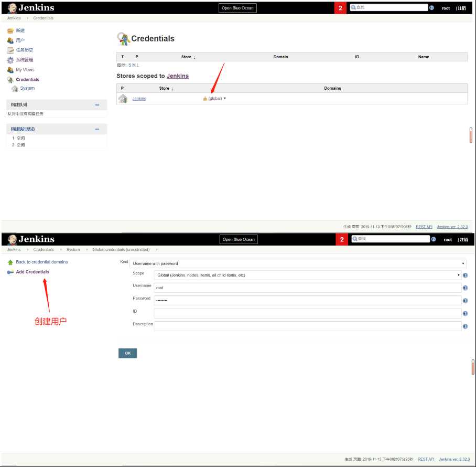Image resolution: width=476 pixels, height=467 pixels.
Task: Click REST API link in the bottom page footer
Action: point(426,459)
